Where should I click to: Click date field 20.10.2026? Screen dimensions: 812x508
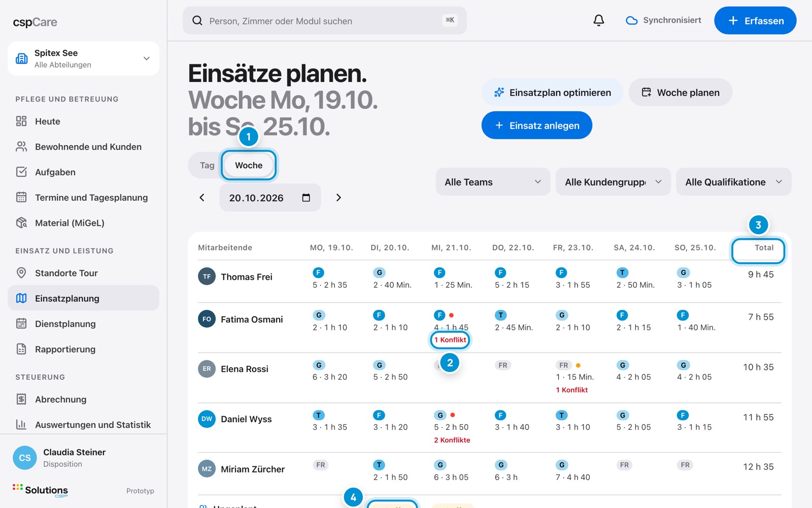(x=270, y=198)
